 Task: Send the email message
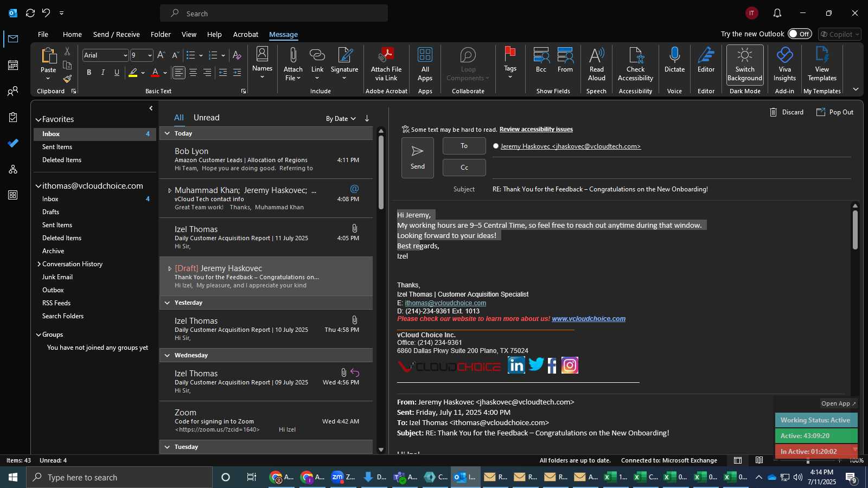coord(418,158)
